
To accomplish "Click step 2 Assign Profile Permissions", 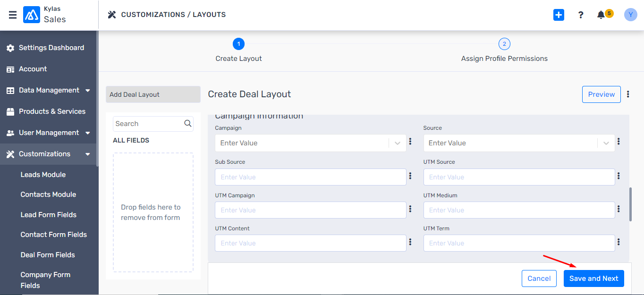I will [x=504, y=44].
